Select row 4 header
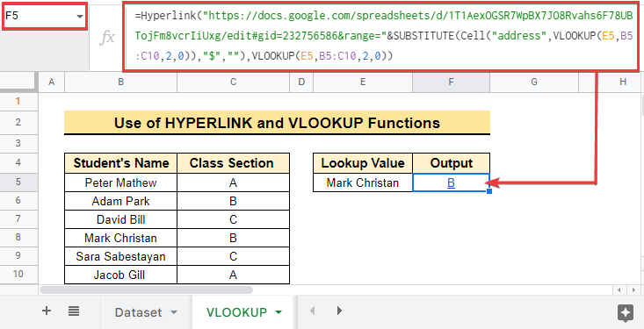This screenshot has height=329, width=644. (19, 163)
